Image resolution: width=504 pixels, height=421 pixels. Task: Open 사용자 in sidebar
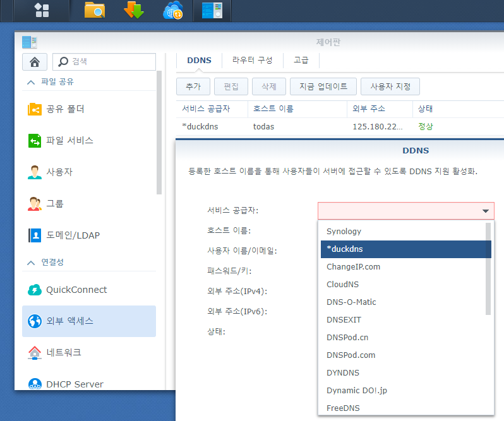tap(89, 172)
